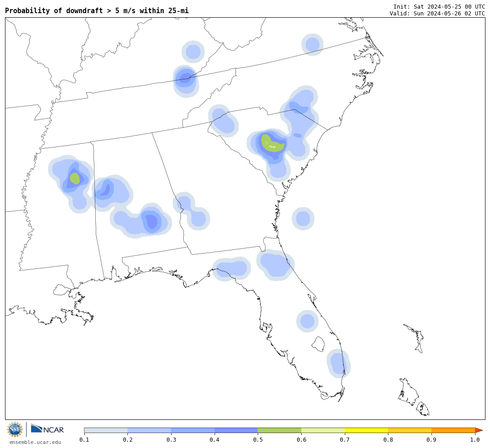The width and height of the screenshot is (490, 448).
Task: Click the colorbar label 0.5
Action: click(258, 440)
